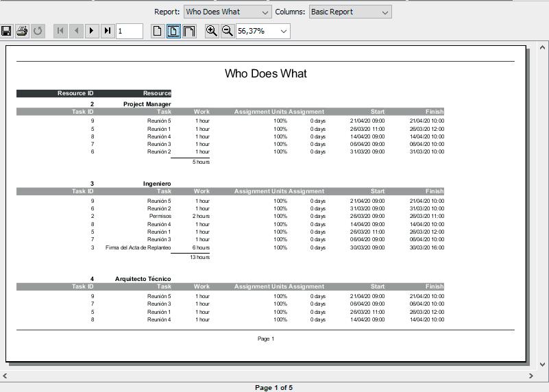Select the fit width view icon
Image resolution: width=549 pixels, height=392 pixels.
[189, 31]
